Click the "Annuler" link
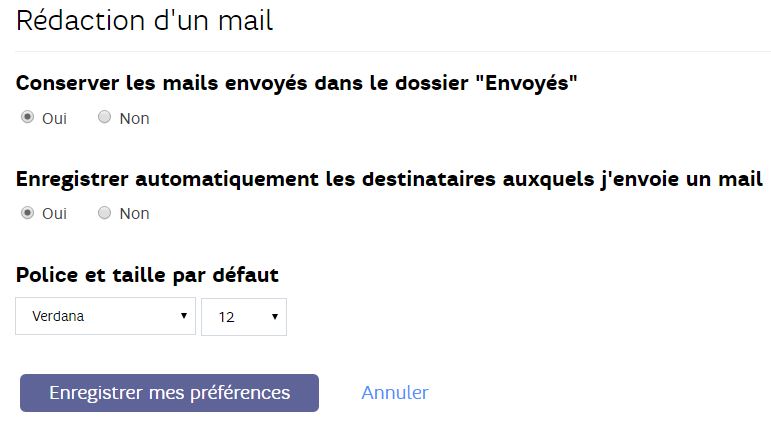771x425 pixels. tap(395, 393)
